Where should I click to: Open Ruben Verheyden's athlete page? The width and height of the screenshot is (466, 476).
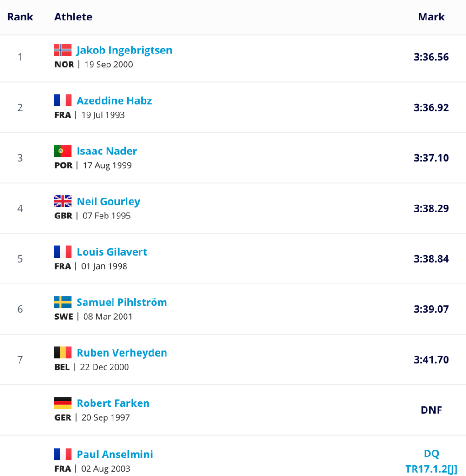point(122,353)
